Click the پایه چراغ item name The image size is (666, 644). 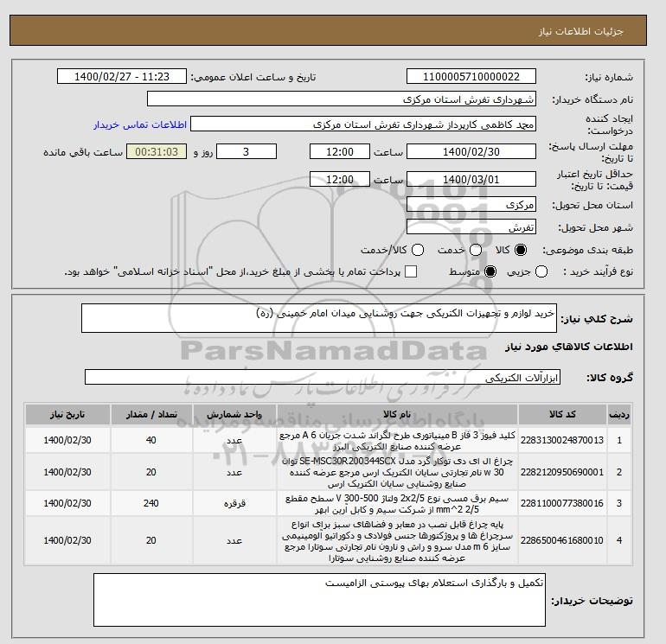397,541
